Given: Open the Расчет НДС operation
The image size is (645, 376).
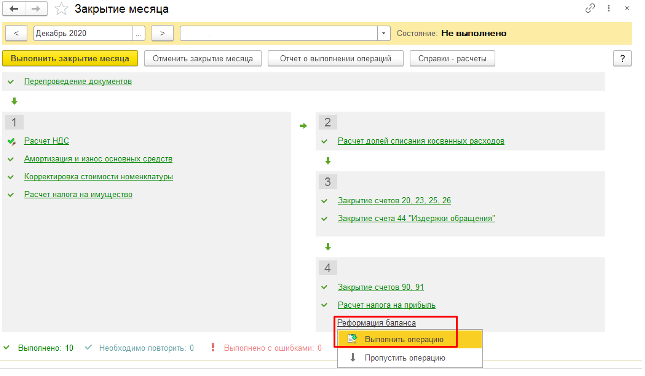Looking at the screenshot, I should tap(46, 141).
